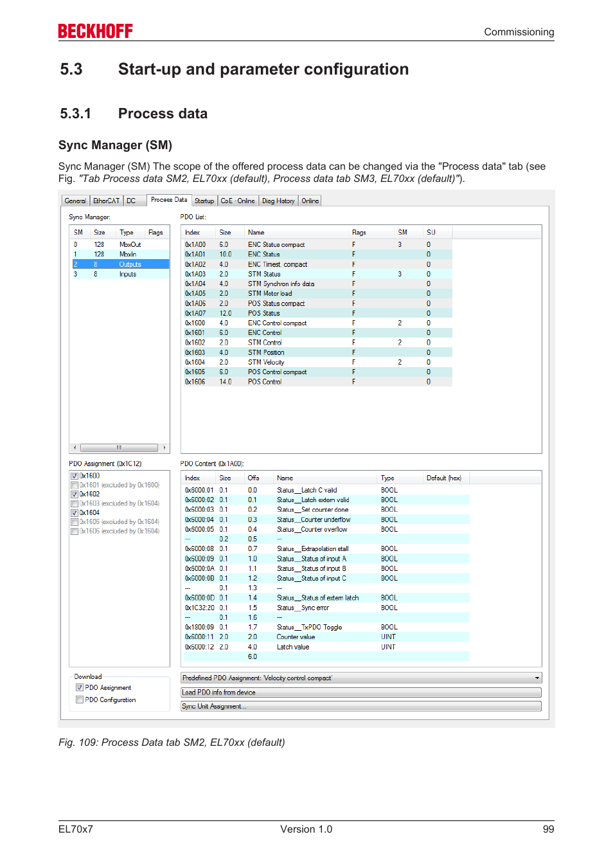Select PDO 0x1A00 ENC Status compact
Image resolution: width=613 pixels, height=868 pixels.
coord(317,244)
